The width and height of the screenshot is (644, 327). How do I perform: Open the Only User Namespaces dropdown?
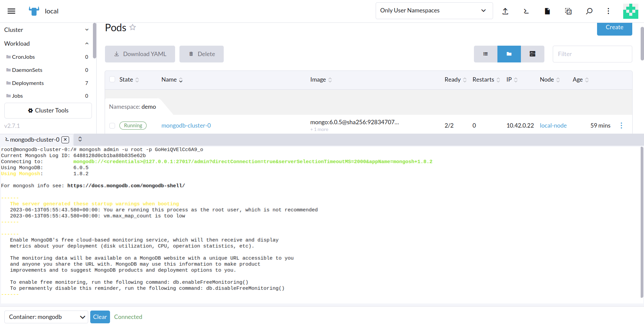pyautogui.click(x=434, y=10)
